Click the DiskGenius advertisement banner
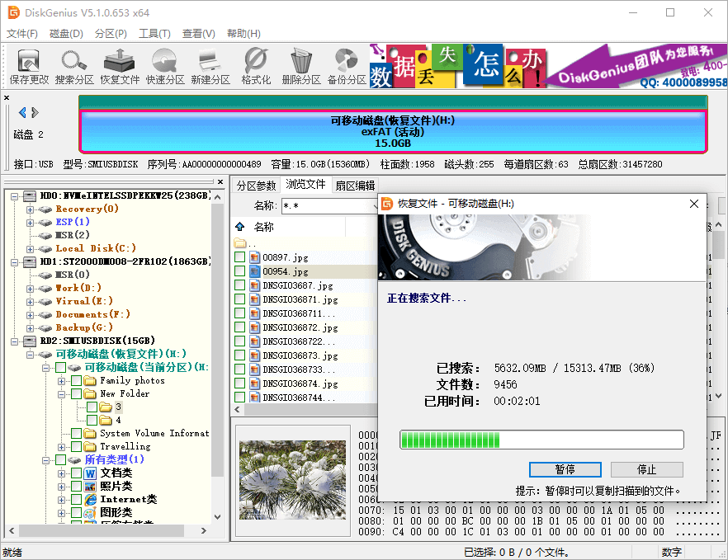Screen dimensions: 728x560 coord(548,66)
